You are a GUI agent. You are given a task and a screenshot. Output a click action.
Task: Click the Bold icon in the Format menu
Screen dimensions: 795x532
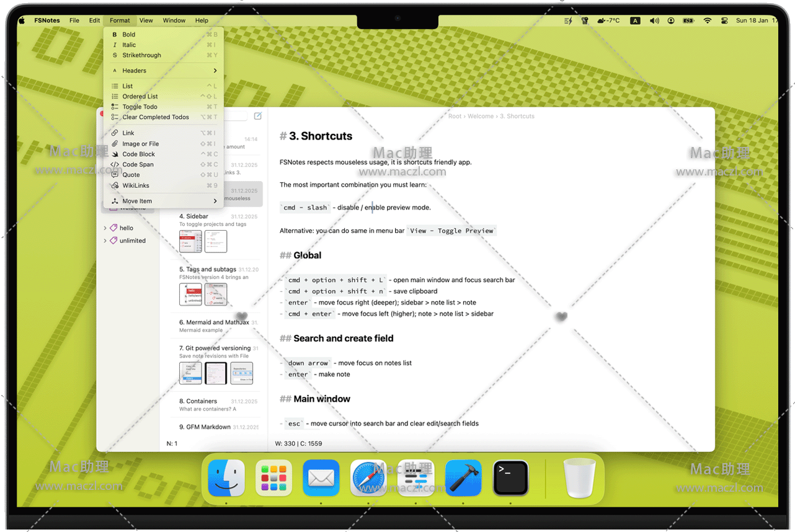point(115,35)
